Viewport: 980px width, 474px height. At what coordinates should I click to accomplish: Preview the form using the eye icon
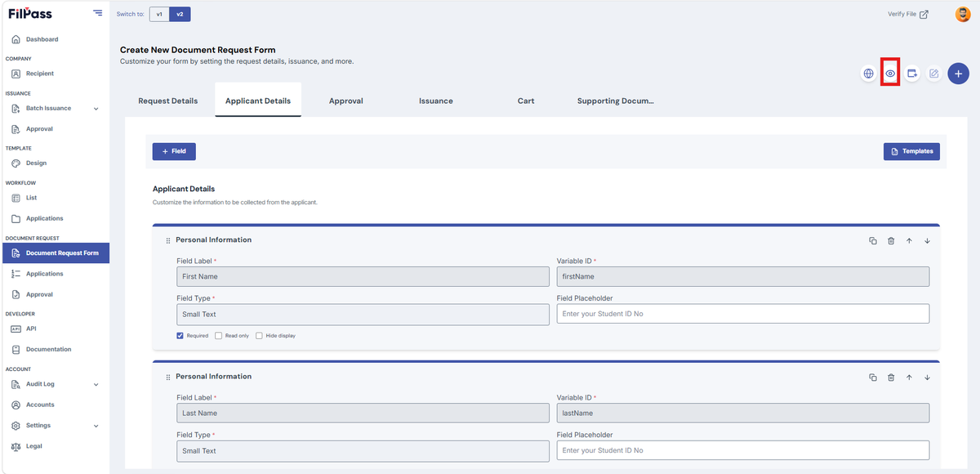pyautogui.click(x=891, y=74)
